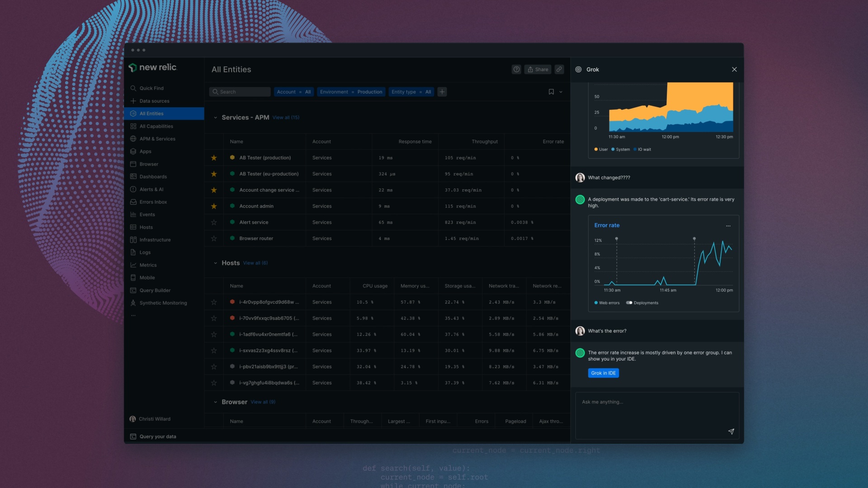
Task: Click the saved views bookmark icon
Action: tap(551, 92)
